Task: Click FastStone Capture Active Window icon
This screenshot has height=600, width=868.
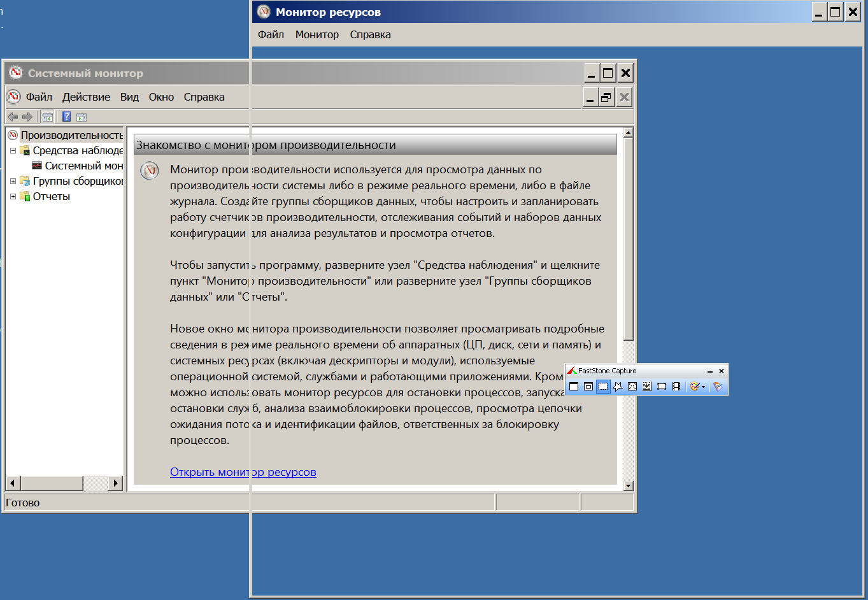Action: pos(574,387)
